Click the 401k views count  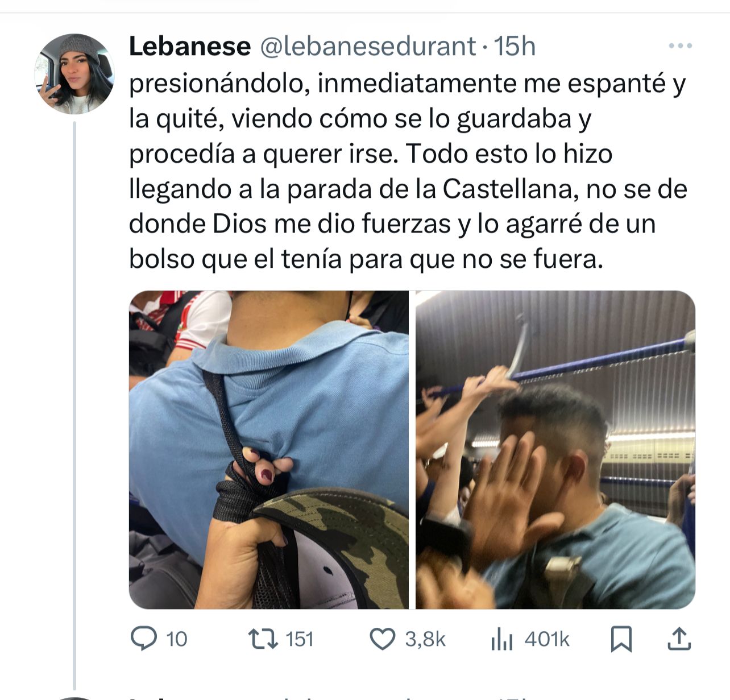click(x=547, y=639)
